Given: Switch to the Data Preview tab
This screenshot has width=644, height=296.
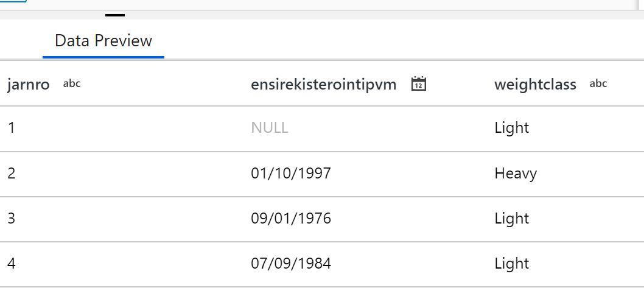Looking at the screenshot, I should (x=103, y=41).
